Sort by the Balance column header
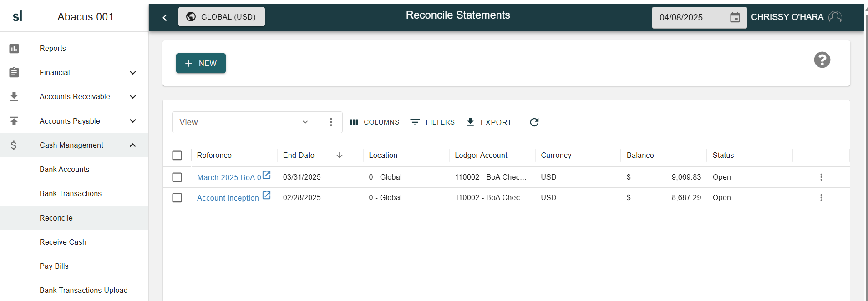 tap(640, 155)
